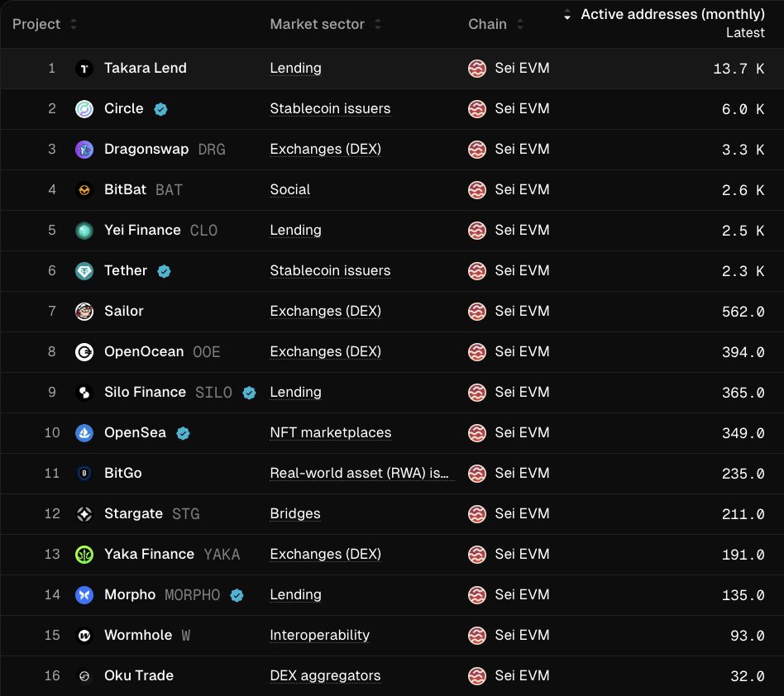Select the Chain column header
The height and width of the screenshot is (696, 784).
pyautogui.click(x=487, y=24)
